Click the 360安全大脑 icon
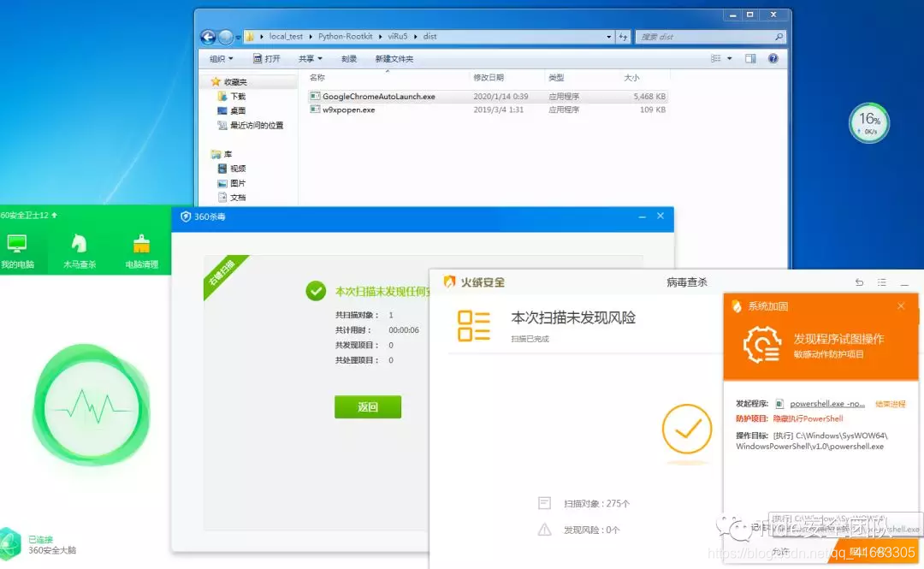 point(10,543)
